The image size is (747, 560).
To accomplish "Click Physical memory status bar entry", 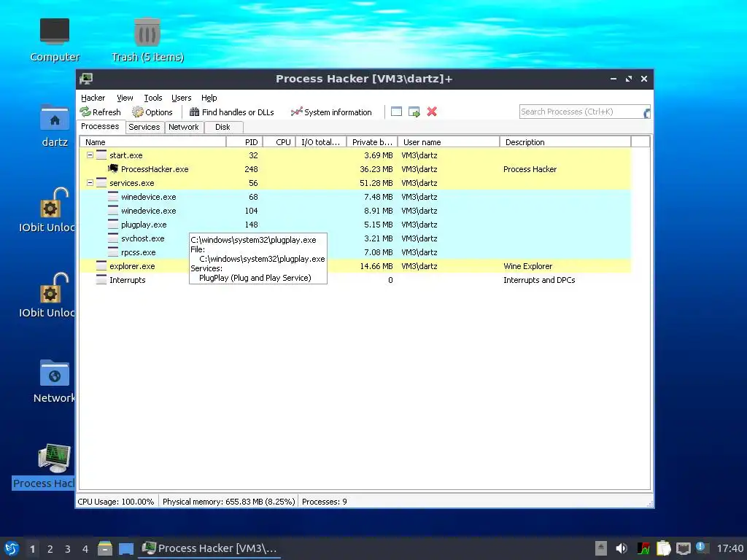I will (x=228, y=502).
